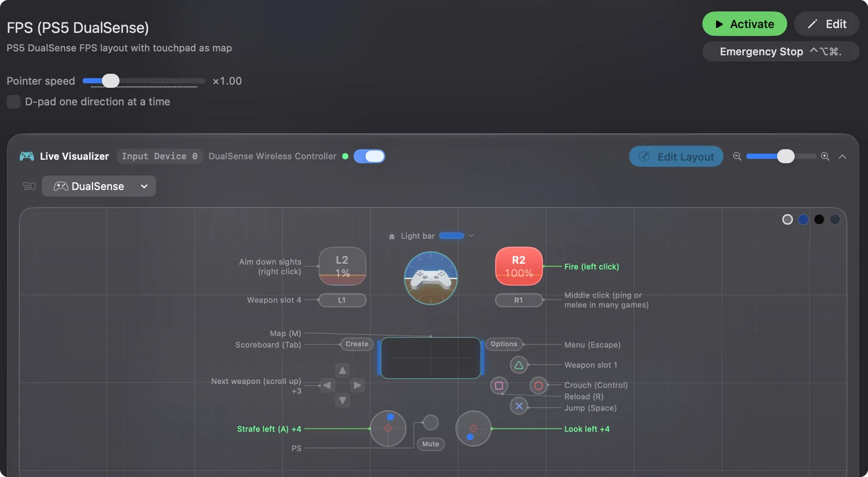Click the Middle click ping or melee label

click(606, 300)
